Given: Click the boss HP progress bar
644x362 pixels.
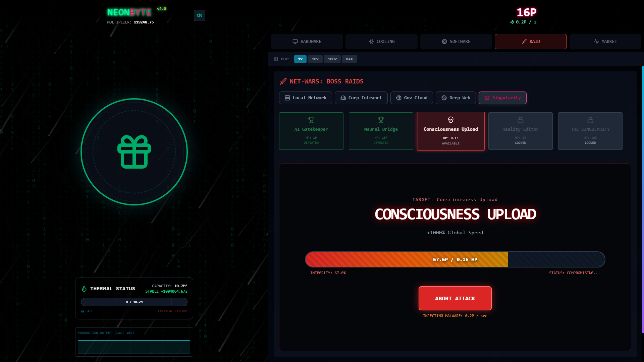Looking at the screenshot, I should point(455,259).
